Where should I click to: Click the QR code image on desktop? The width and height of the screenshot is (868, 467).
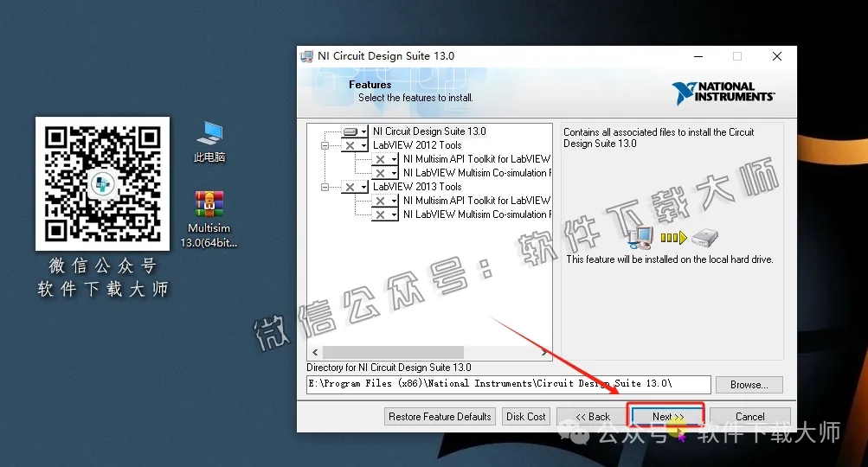(x=103, y=183)
